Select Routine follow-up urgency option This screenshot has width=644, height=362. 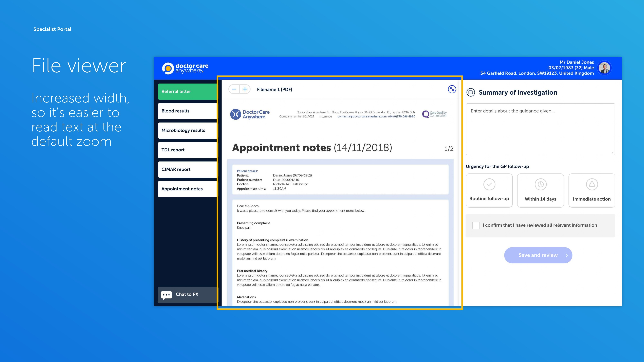coord(489,190)
